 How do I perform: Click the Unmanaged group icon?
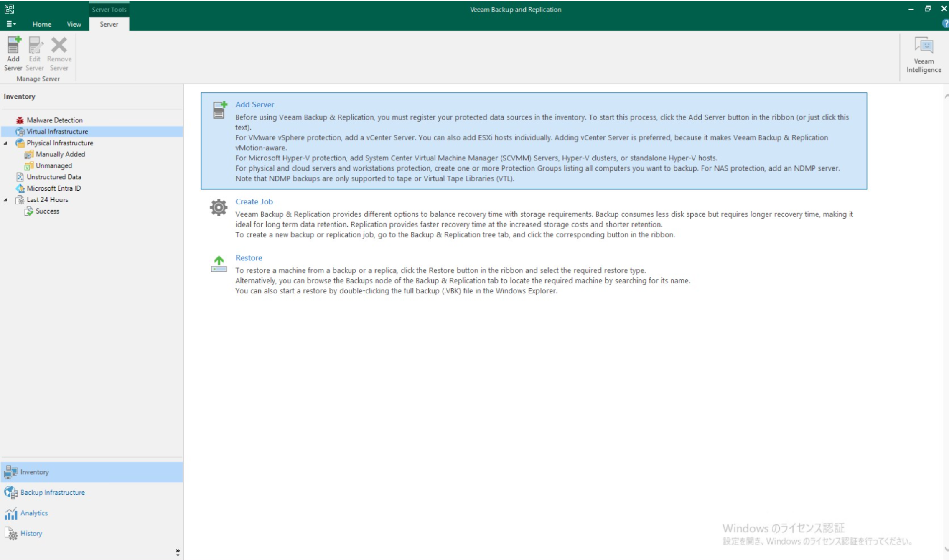click(29, 165)
